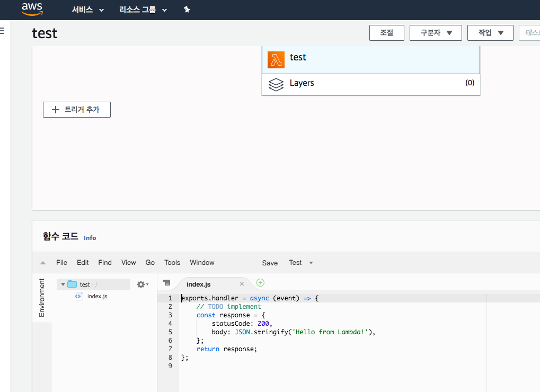This screenshot has height=392, width=540.
Task: Open new tab with green plus icon
Action: 260,282
